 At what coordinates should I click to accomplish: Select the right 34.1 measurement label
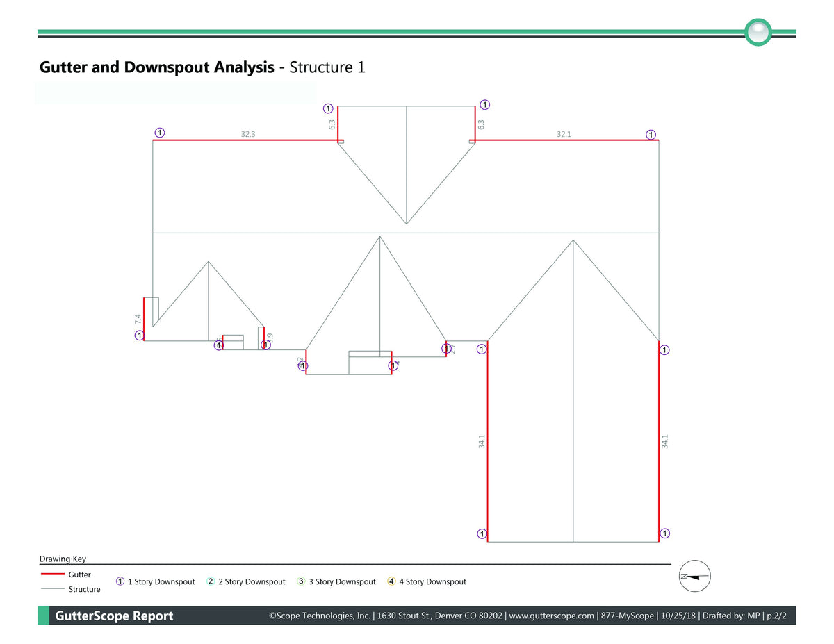pyautogui.click(x=665, y=442)
